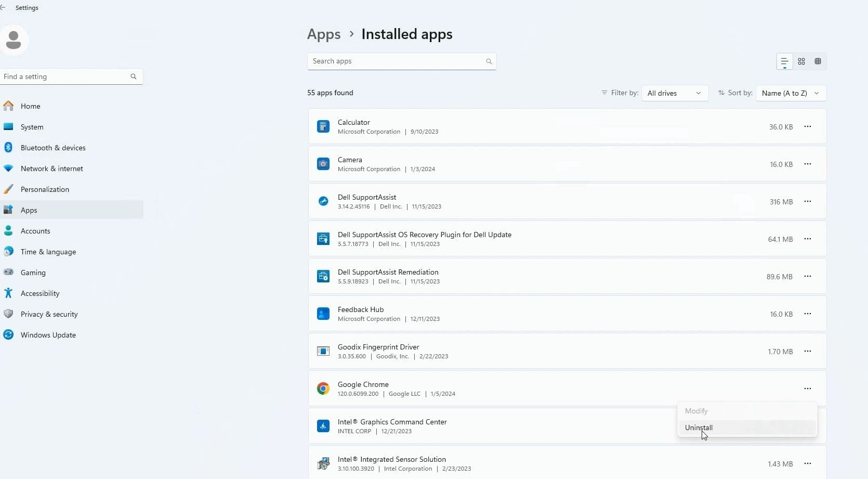
Task: Open Windows Update settings
Action: [x=71, y=335]
